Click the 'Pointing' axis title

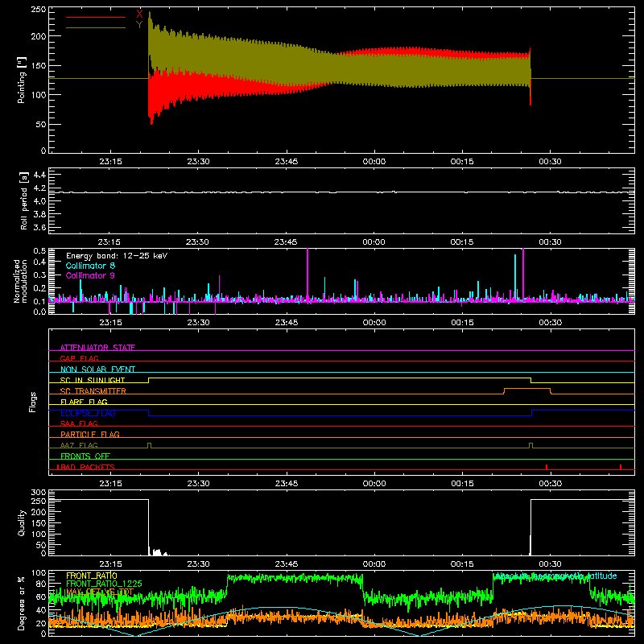pos(22,80)
